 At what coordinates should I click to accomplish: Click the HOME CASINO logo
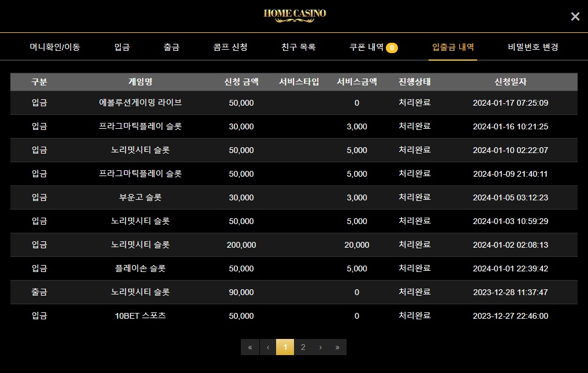(295, 16)
